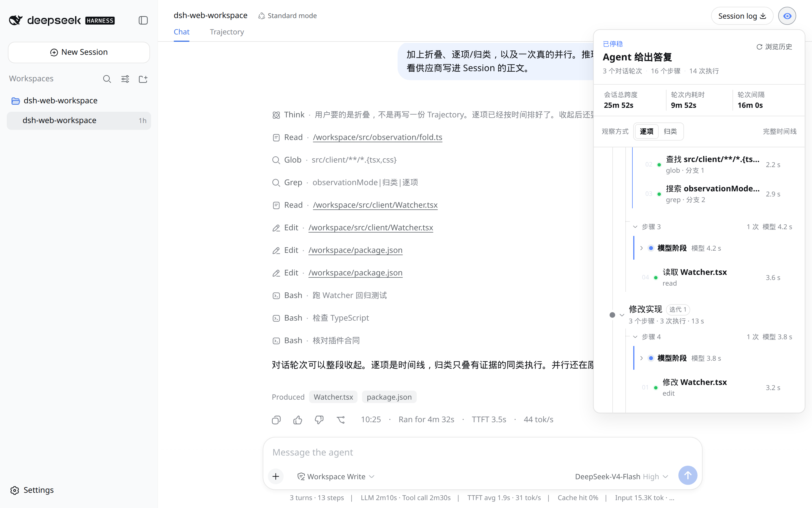Give thumbs up to response
The height and width of the screenshot is (508, 812).
[x=298, y=420]
